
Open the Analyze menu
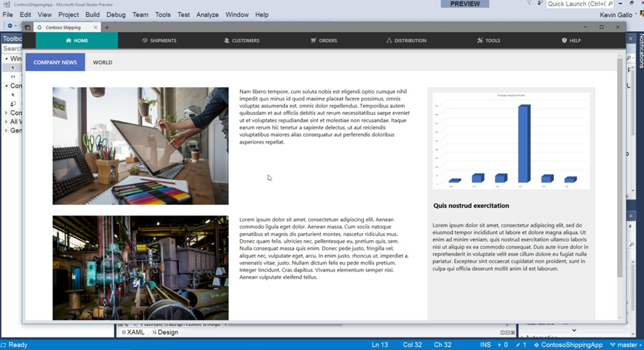(208, 15)
